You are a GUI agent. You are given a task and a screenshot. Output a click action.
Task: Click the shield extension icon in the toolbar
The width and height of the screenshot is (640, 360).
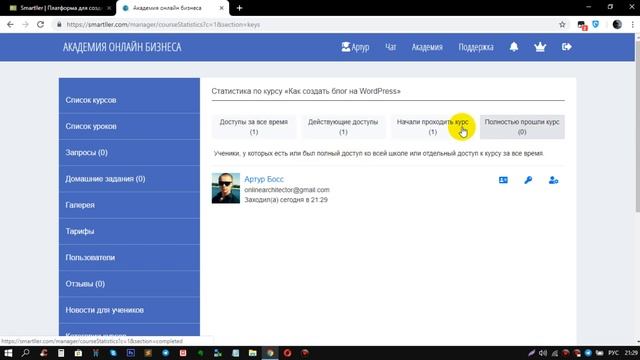tap(596, 24)
